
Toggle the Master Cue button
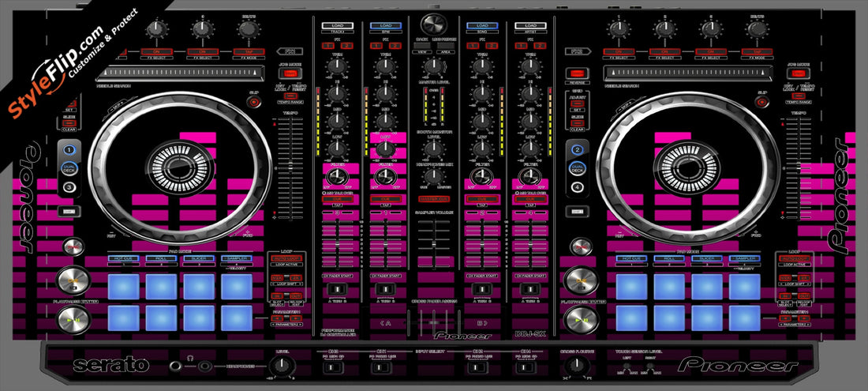(x=433, y=198)
